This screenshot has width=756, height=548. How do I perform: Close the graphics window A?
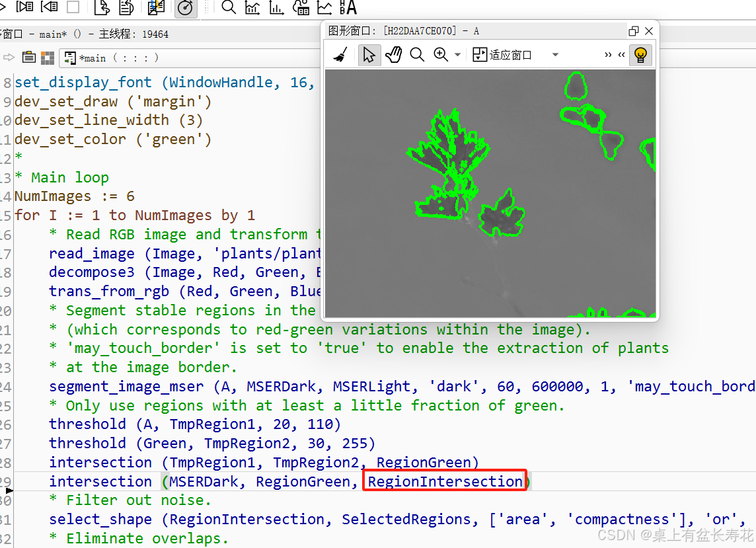pos(649,31)
